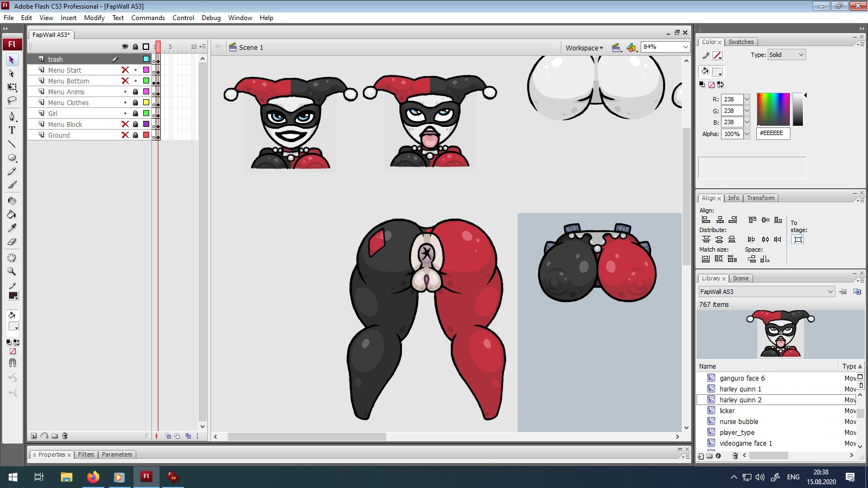Image resolution: width=868 pixels, height=488 pixels.
Task: Pick the Lasso tool
Action: click(12, 101)
